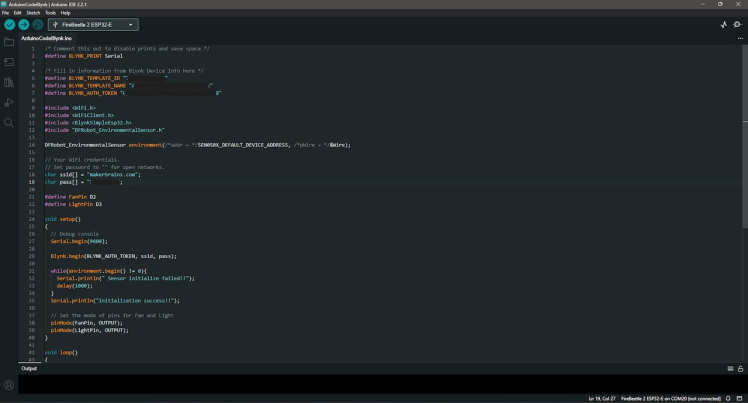
Task: Click the pinMode(LightPin, OUTPUT) line
Action: tap(90, 330)
